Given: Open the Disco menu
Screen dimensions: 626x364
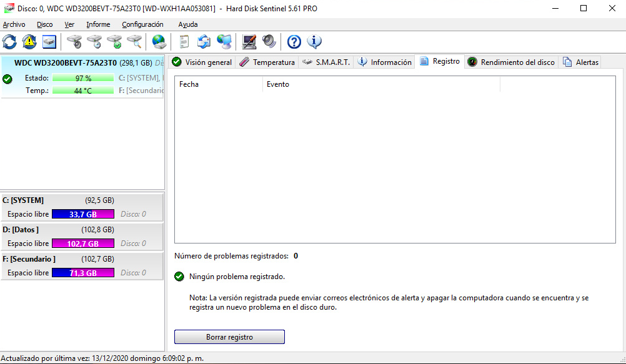Looking at the screenshot, I should coord(45,24).
